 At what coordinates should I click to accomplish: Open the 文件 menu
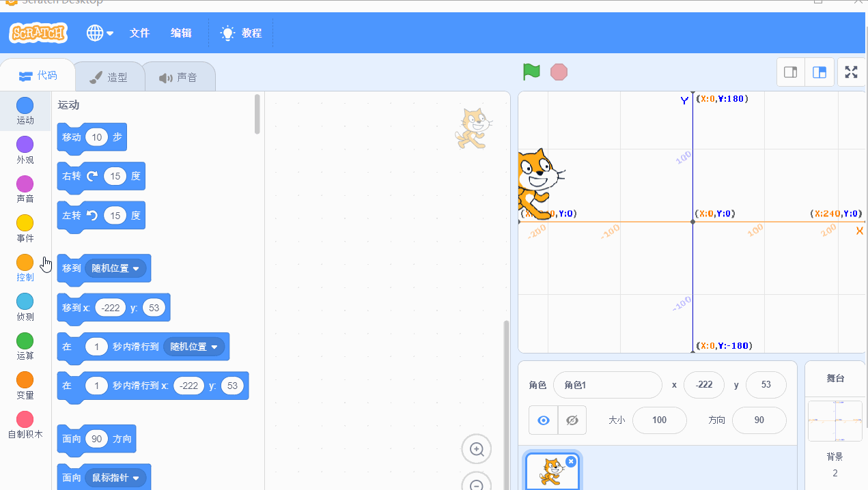pyautogui.click(x=139, y=33)
